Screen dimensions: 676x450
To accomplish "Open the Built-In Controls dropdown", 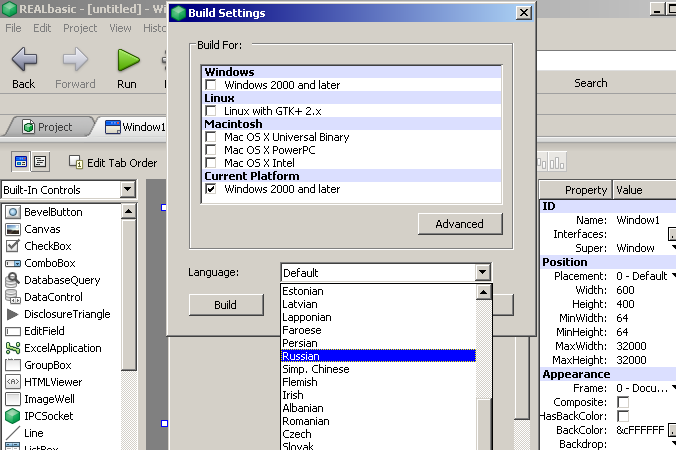I will pos(128,189).
